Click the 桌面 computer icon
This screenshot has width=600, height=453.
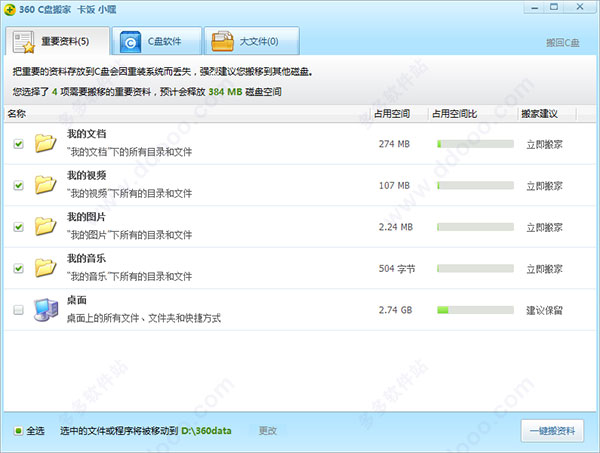click(46, 310)
